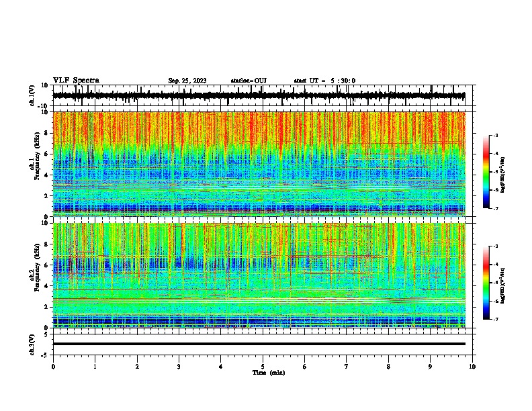
Task: Click the "VLF Spectra" title text
Action: 76,81
